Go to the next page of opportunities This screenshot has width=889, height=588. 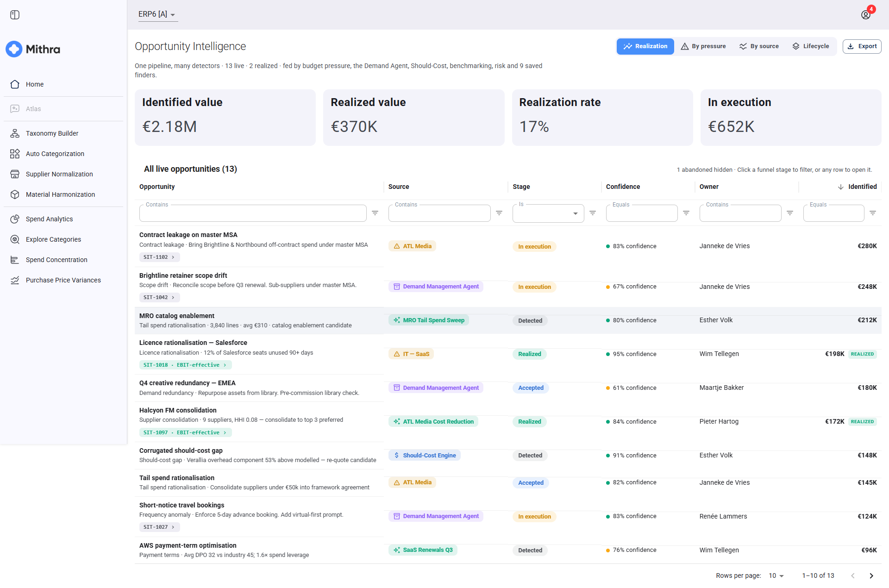(x=871, y=575)
